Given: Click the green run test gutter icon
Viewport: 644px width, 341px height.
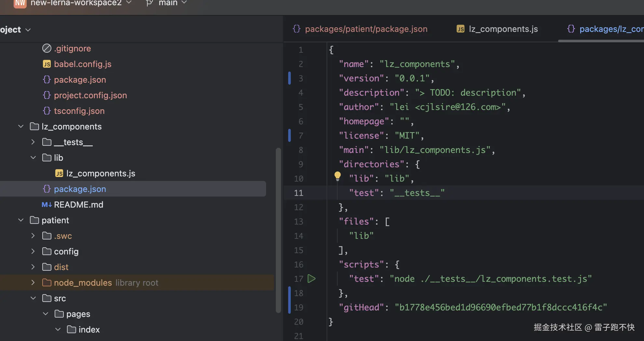Looking at the screenshot, I should [311, 279].
